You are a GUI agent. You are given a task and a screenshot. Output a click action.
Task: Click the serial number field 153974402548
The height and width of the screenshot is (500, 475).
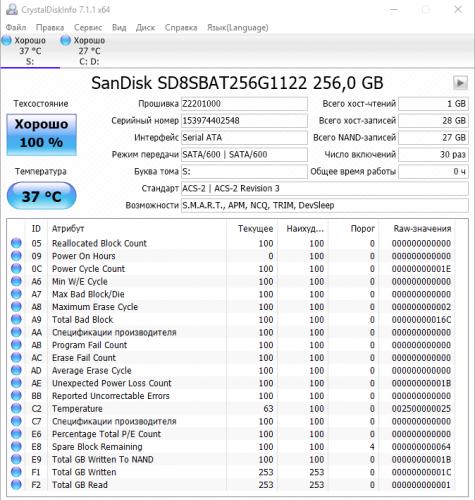244,121
